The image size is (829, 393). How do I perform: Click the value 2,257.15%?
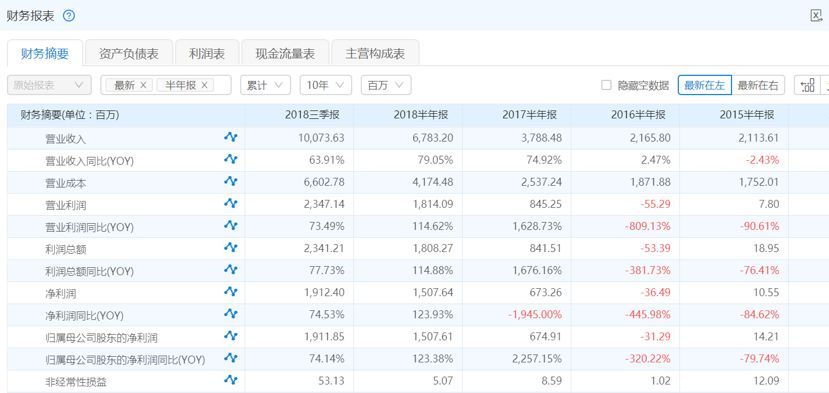(x=537, y=359)
